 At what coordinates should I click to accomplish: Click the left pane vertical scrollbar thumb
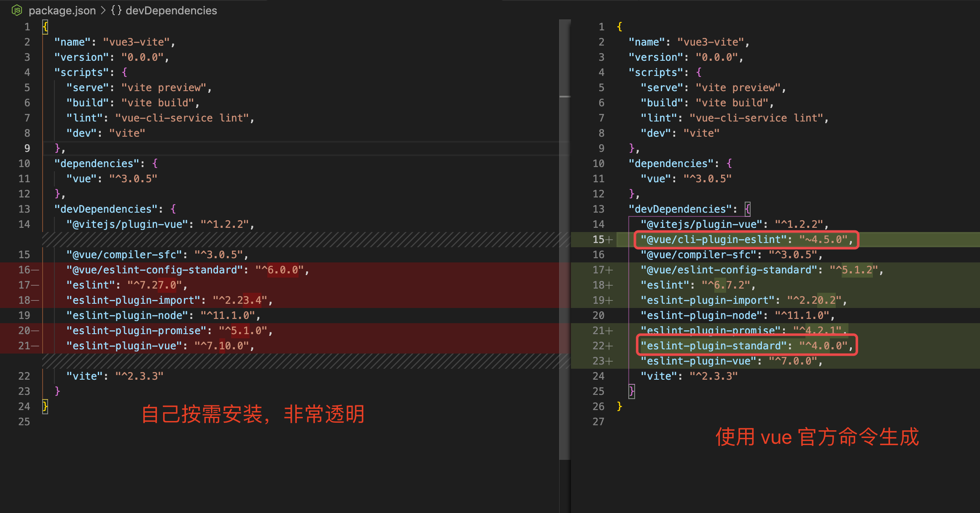(565, 59)
